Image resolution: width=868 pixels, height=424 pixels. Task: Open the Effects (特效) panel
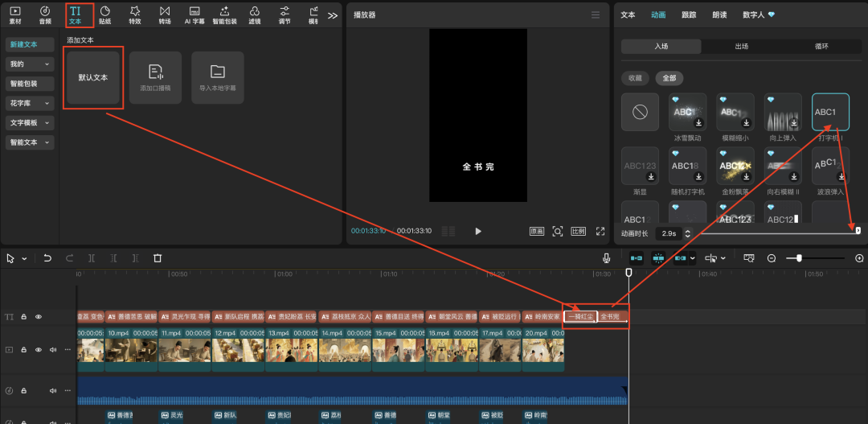[x=135, y=14]
